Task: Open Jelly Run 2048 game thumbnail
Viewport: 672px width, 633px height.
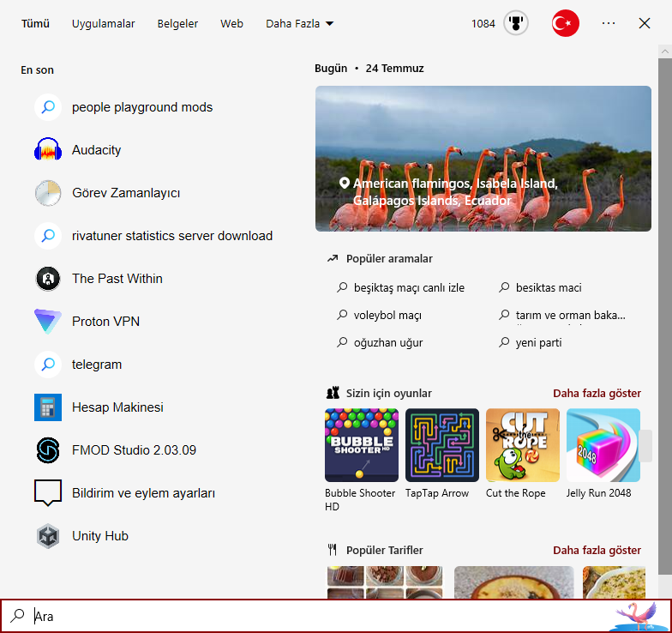Action: [603, 445]
